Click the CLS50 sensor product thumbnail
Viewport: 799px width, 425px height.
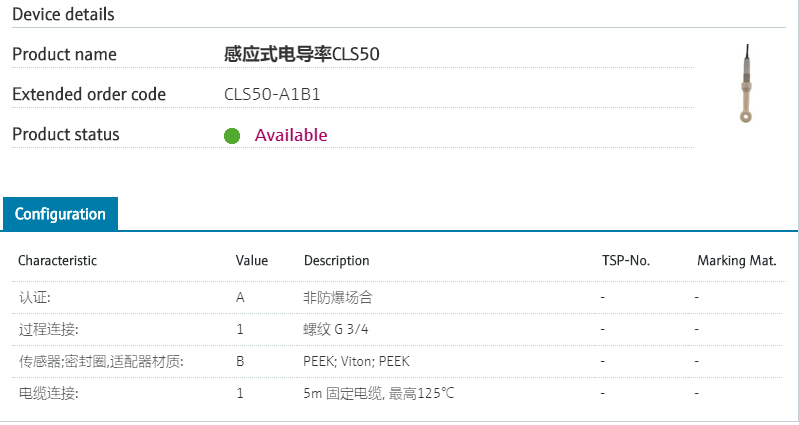pyautogui.click(x=746, y=85)
